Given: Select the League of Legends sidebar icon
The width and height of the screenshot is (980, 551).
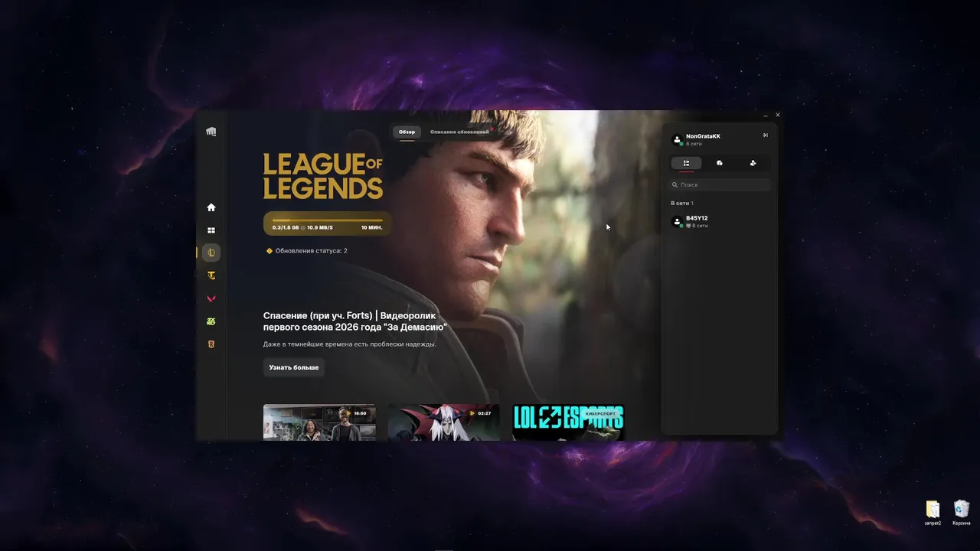Looking at the screenshot, I should point(211,253).
